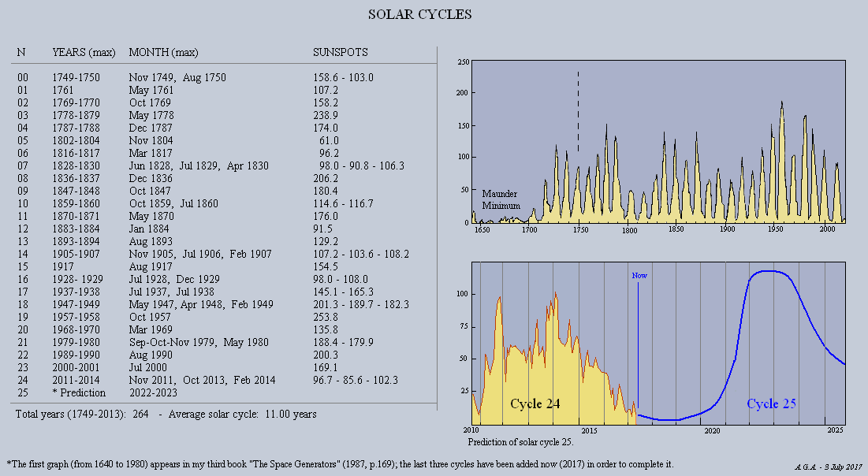Select the N column header
The height and width of the screenshot is (476, 868).
[x=21, y=52]
